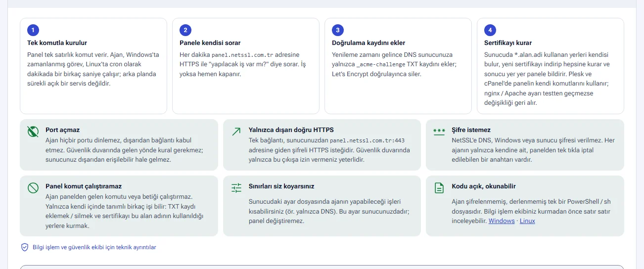The image size is (644, 269).
Task: Click the 'Panel komut çalıştıramaz' heading
Action: click(84, 186)
